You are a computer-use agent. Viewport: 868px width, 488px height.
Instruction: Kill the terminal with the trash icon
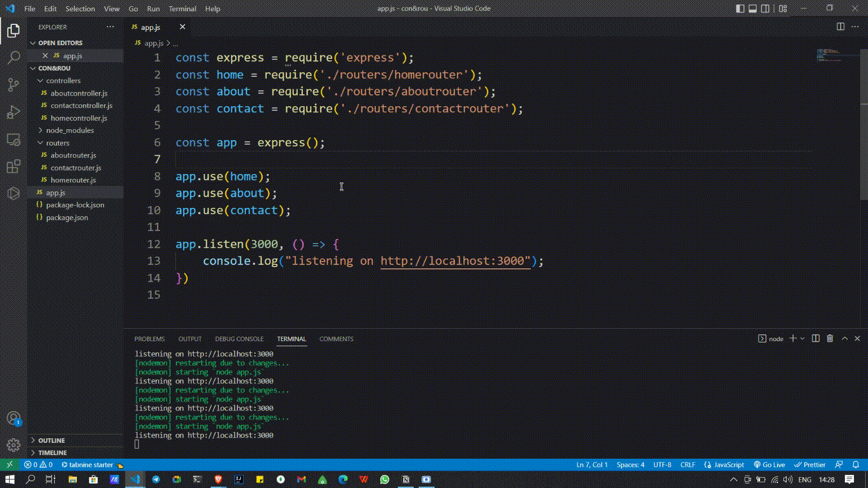click(x=830, y=338)
